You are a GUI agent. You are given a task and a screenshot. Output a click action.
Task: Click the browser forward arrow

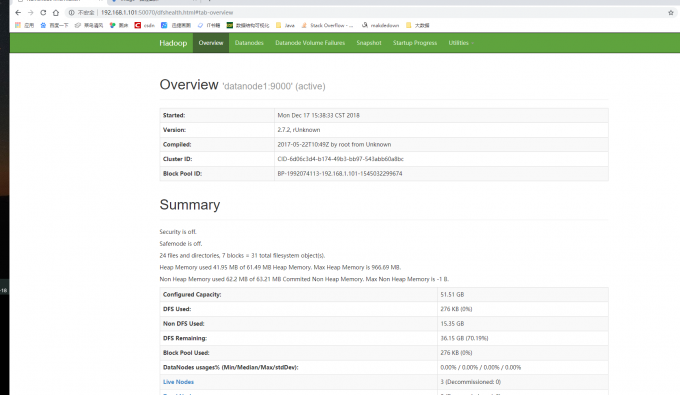[30, 13]
